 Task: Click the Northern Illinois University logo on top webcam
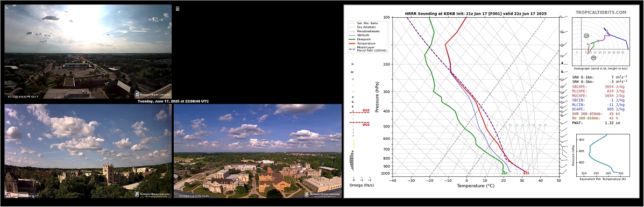(152, 94)
